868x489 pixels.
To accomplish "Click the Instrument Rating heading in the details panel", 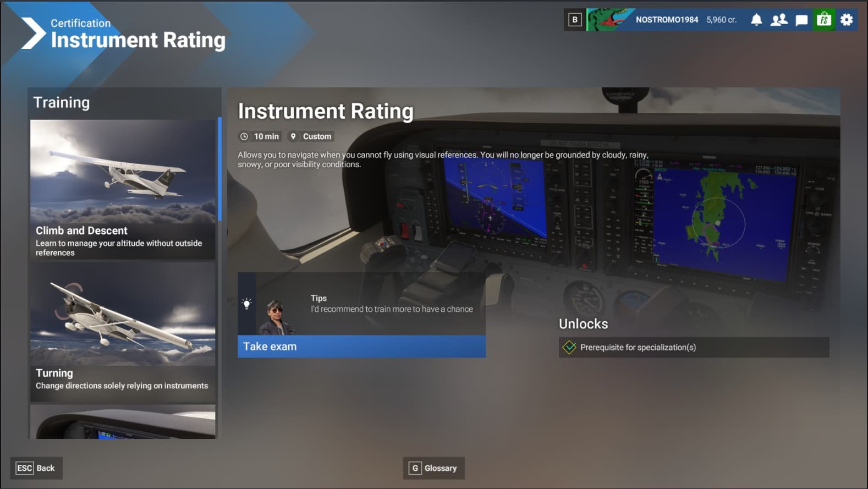I will click(326, 111).
